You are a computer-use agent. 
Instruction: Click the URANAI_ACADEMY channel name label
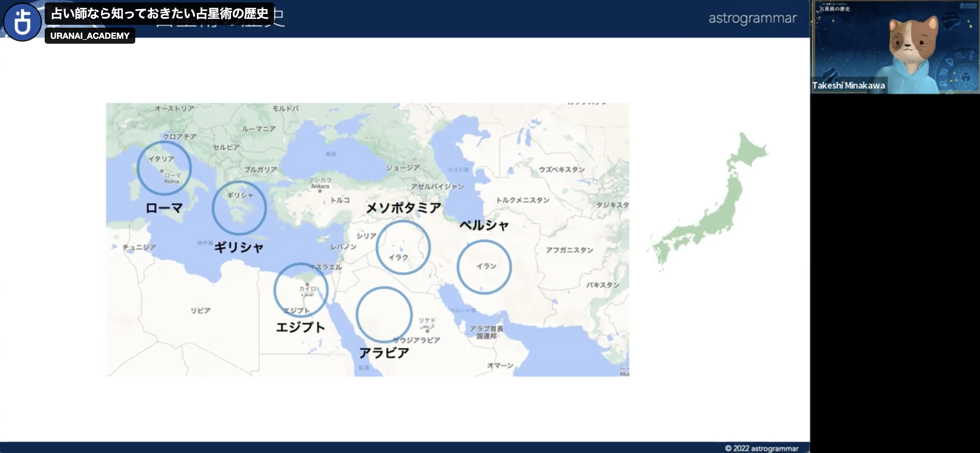click(90, 36)
